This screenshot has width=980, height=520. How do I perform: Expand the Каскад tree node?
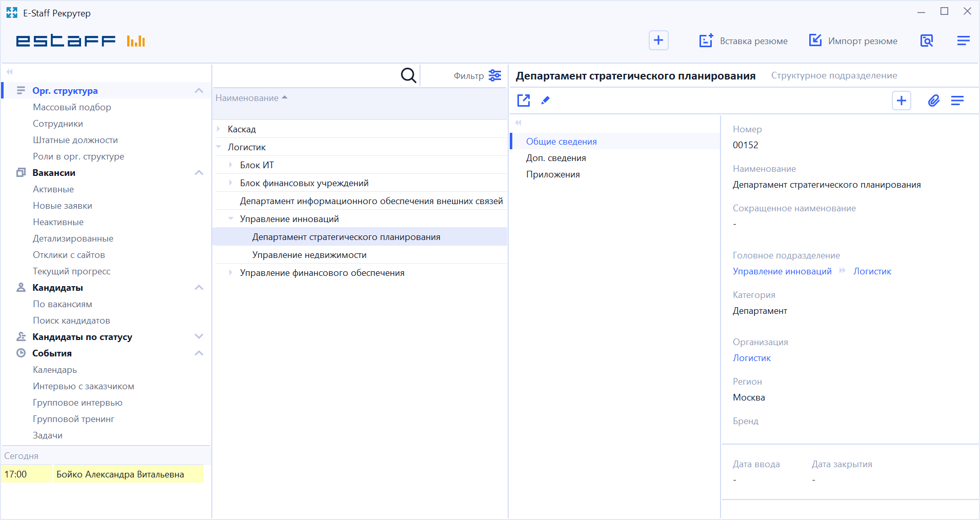pyautogui.click(x=218, y=129)
